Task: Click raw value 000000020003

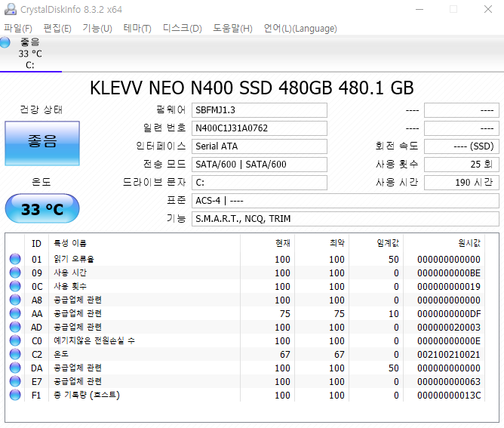Action: [449, 328]
